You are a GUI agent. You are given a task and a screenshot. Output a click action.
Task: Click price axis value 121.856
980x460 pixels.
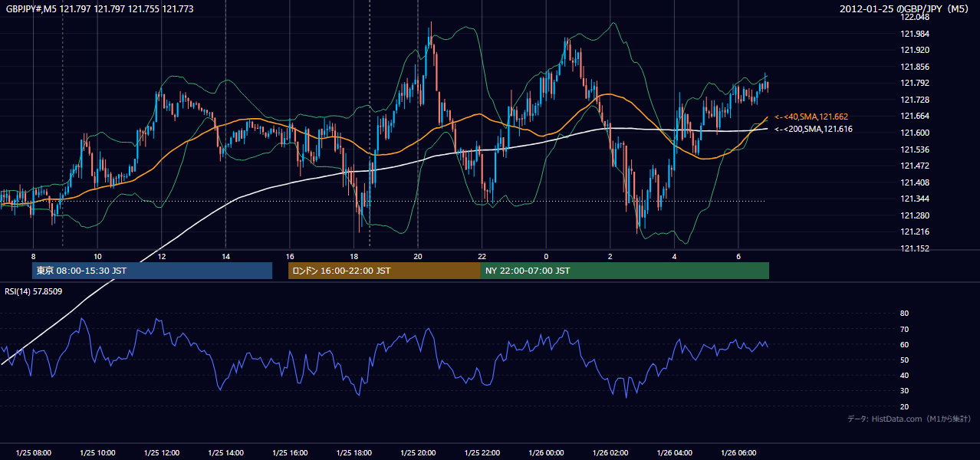click(x=915, y=67)
